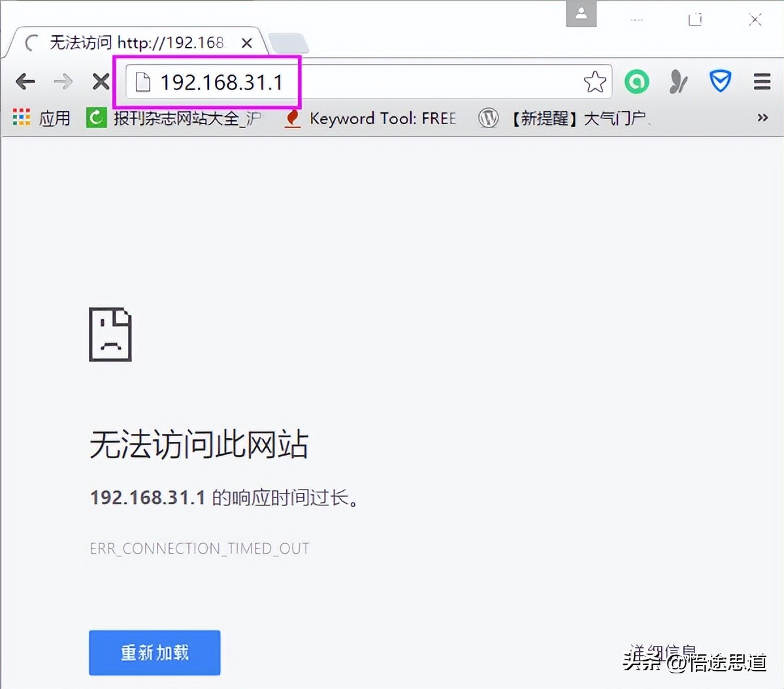Click the gray butterfly-shaped extension icon

[678, 81]
